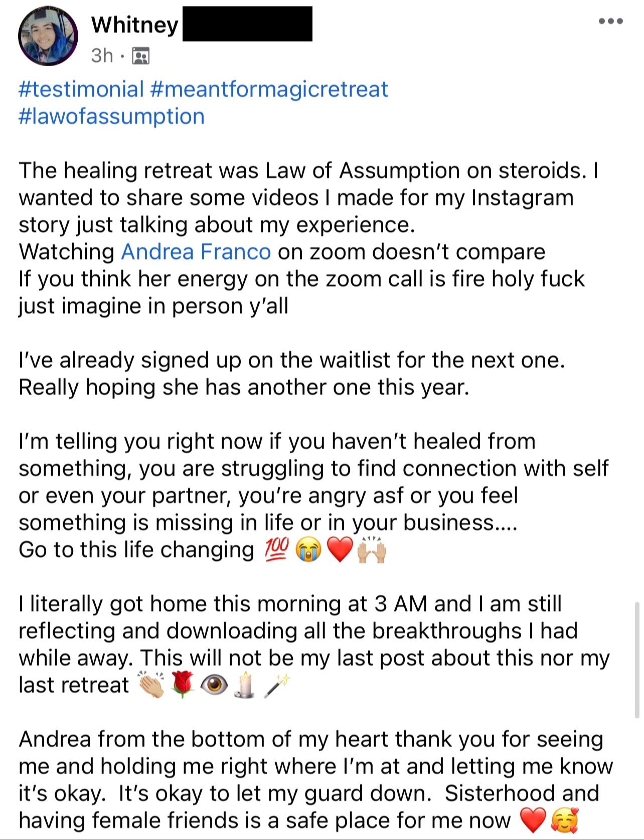644x840 pixels.
Task: Click the paragraph starting 'I've already signed up'
Action: 292,374
